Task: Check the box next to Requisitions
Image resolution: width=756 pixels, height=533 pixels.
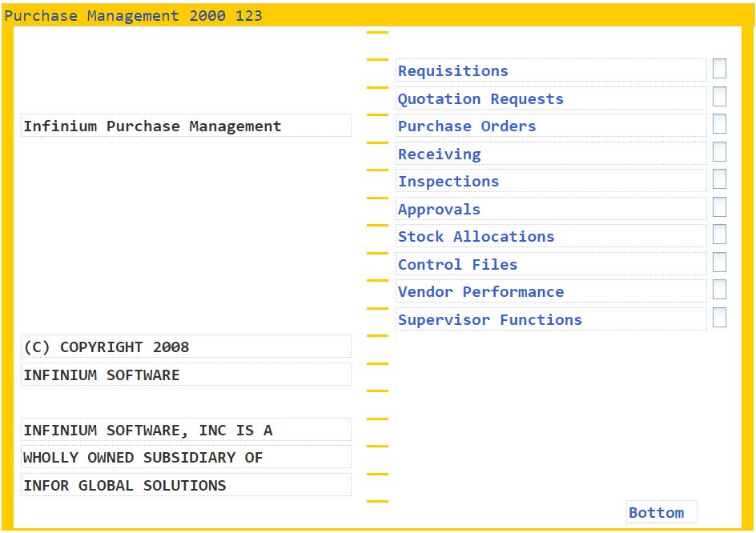Action: pos(719,69)
